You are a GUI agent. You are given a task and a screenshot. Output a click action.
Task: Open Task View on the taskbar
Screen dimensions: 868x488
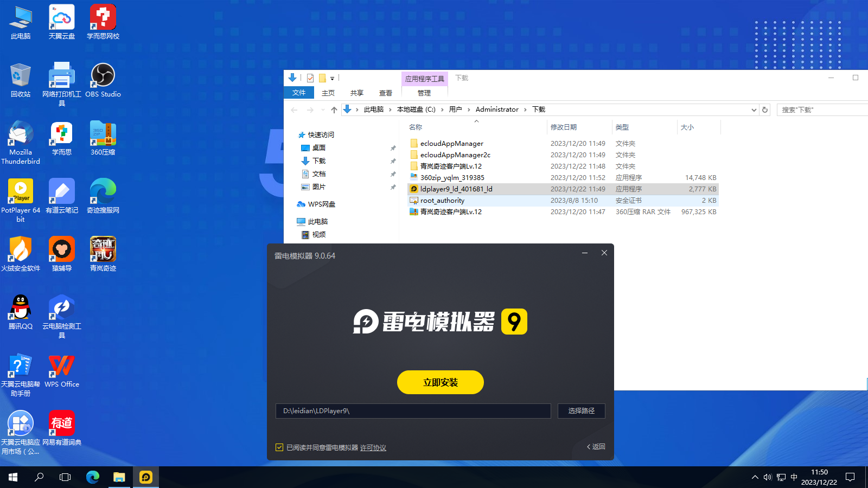point(65,477)
